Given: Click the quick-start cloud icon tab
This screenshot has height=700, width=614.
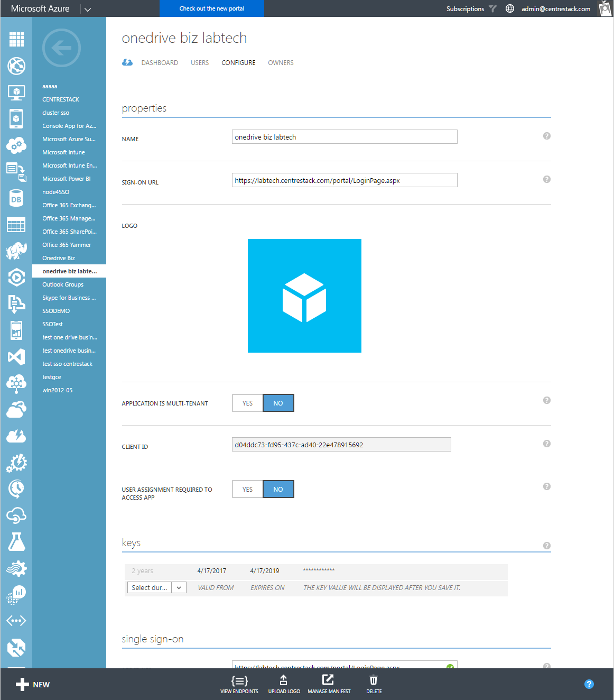Looking at the screenshot, I should pyautogui.click(x=127, y=62).
